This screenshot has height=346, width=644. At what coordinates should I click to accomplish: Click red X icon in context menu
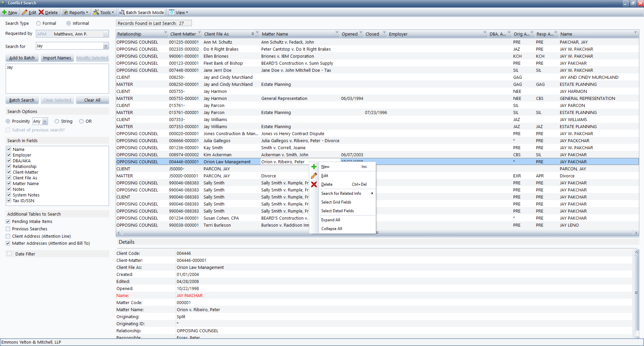tap(314, 184)
